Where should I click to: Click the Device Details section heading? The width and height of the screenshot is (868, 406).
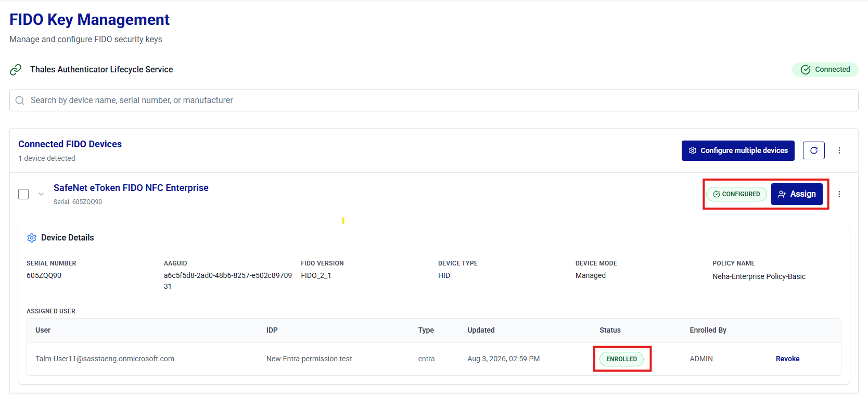[67, 238]
